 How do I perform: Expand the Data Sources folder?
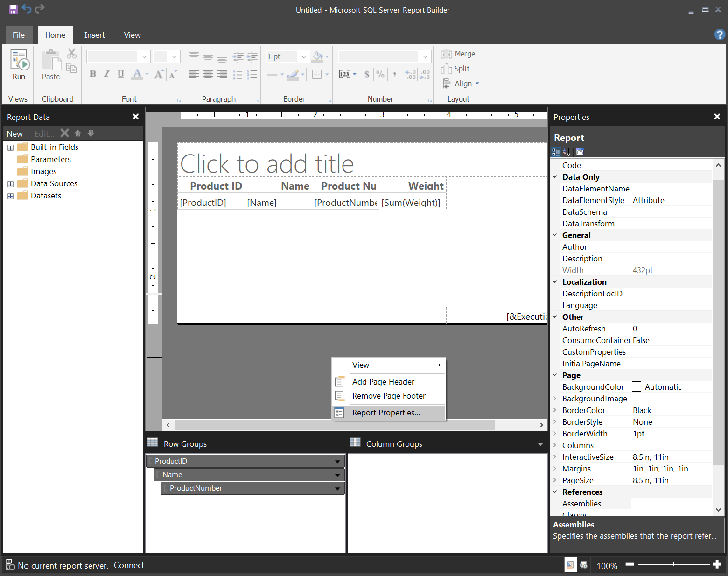pos(10,184)
